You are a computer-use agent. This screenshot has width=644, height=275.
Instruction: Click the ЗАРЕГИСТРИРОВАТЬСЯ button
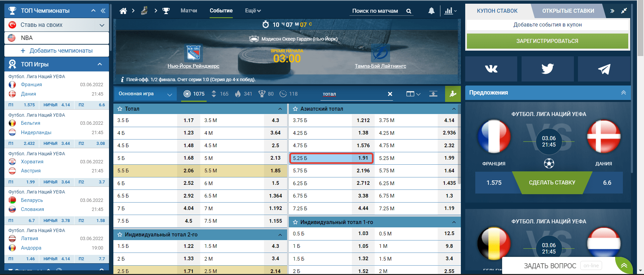547,41
